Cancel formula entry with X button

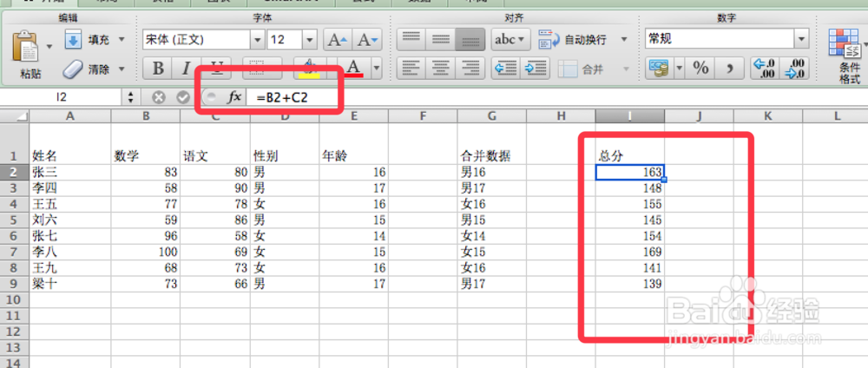pyautogui.click(x=159, y=97)
